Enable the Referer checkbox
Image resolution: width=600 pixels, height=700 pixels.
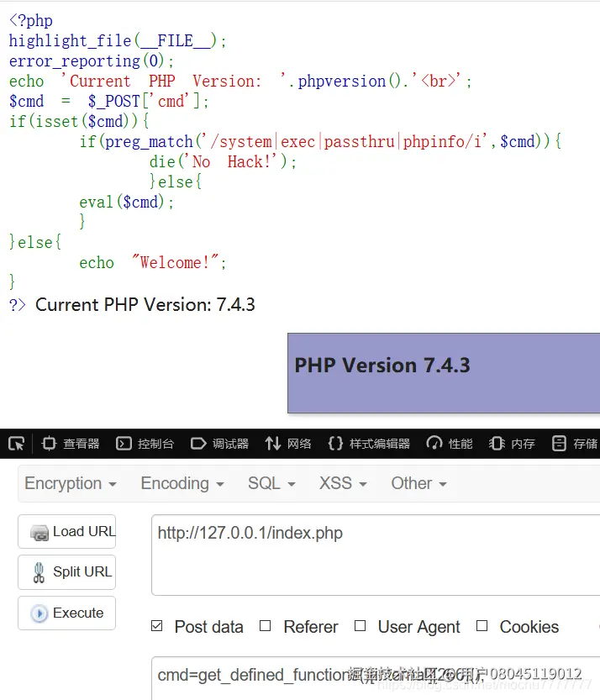pyautogui.click(x=266, y=626)
